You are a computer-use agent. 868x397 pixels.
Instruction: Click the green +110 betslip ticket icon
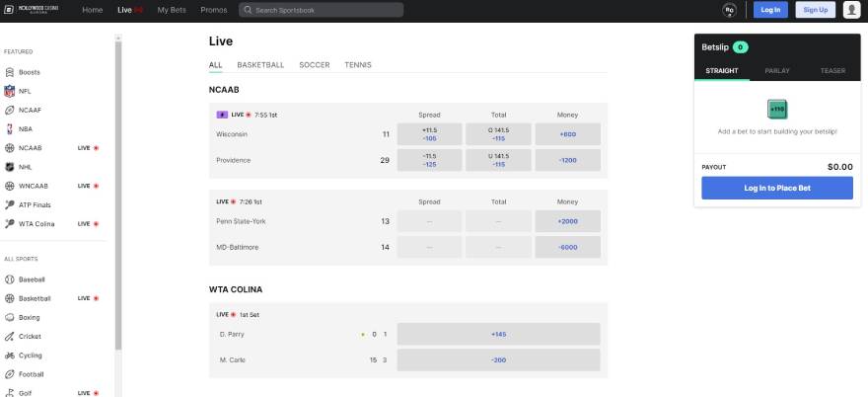777,110
